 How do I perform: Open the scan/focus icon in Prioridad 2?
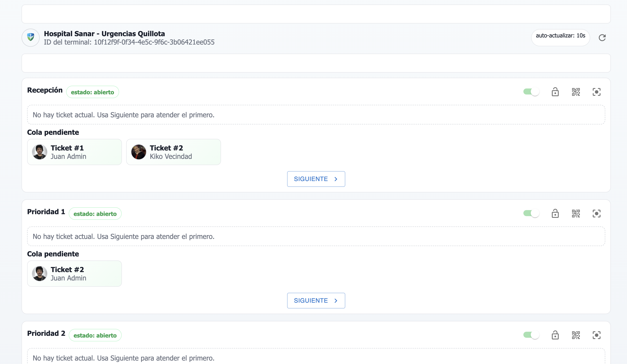click(x=596, y=335)
